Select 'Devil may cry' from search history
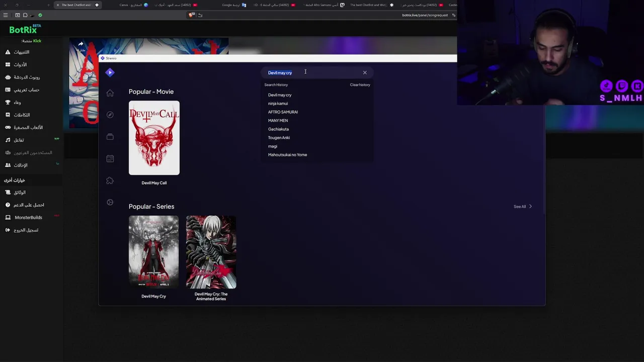Viewport: 644px width, 362px height. click(280, 95)
